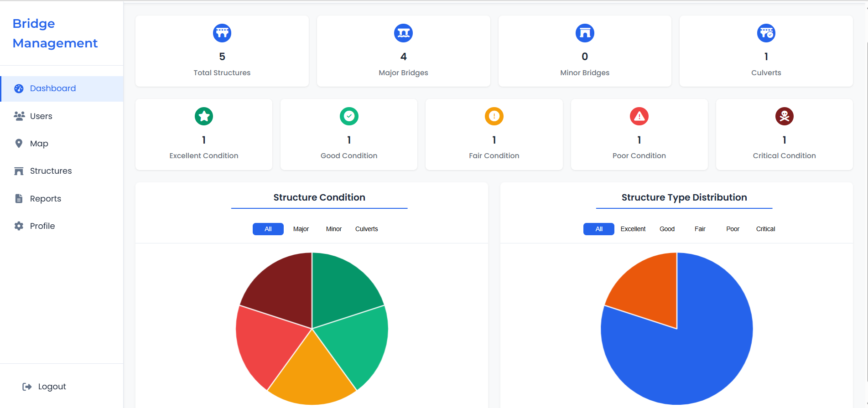Click the Structure Type Distribution heading
Image resolution: width=868 pixels, height=408 pixels.
[684, 197]
